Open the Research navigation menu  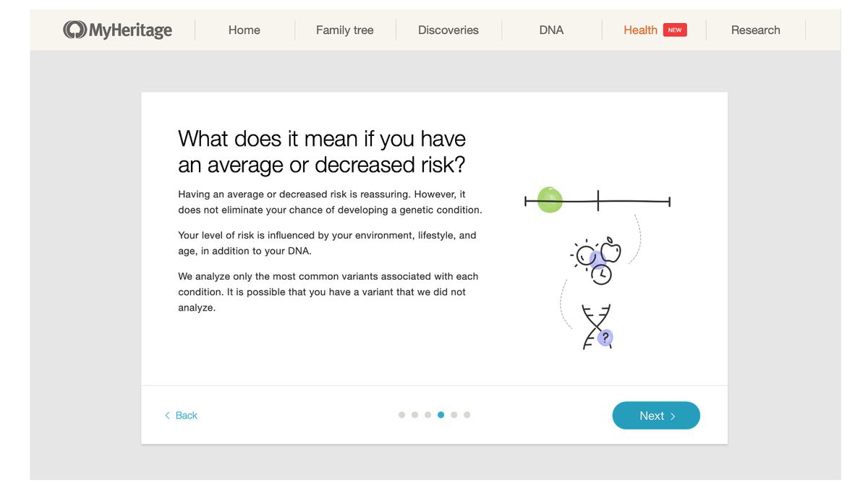(755, 30)
